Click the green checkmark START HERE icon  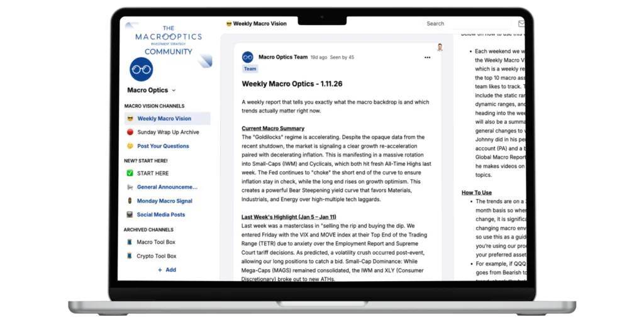pos(130,174)
